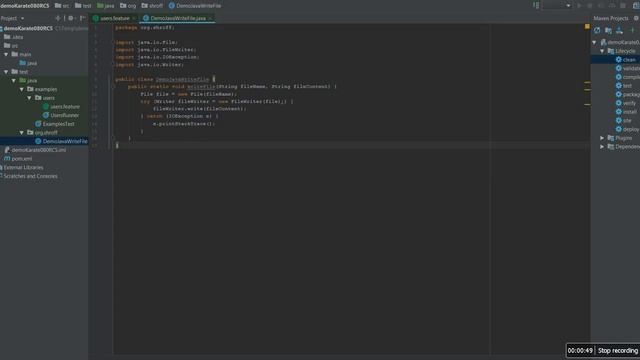Click the java breadcrumb in navigation bar
Image resolution: width=640 pixels, height=360 pixels.
coord(106,6)
